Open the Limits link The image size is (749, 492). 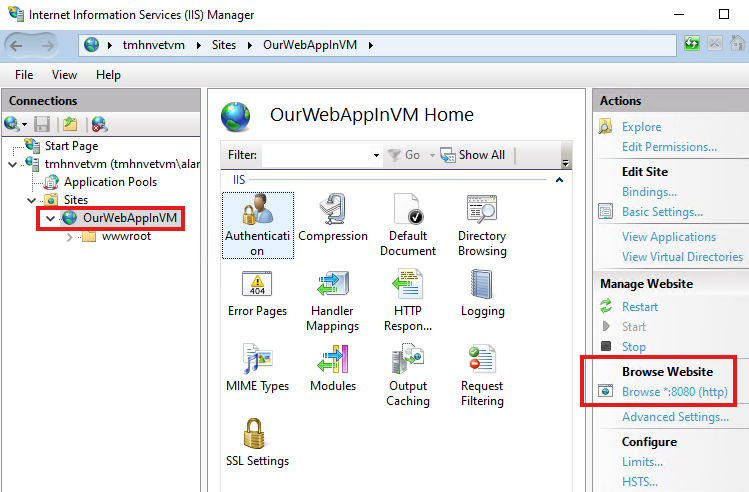(642, 461)
